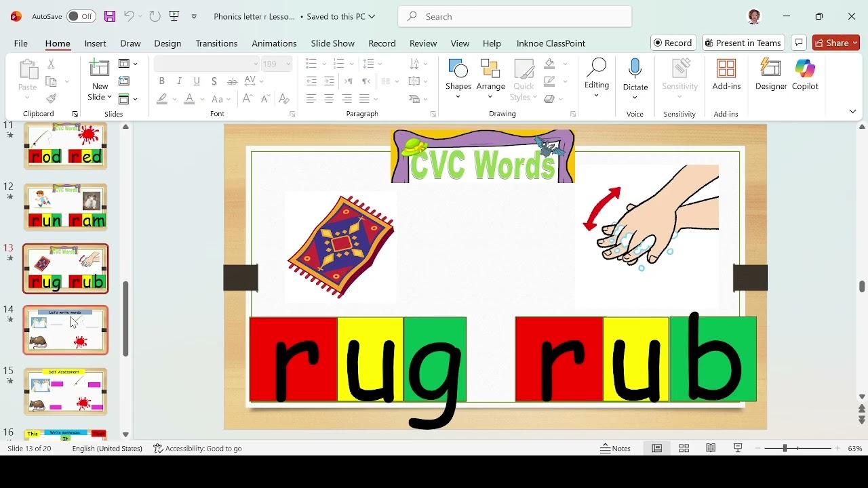The image size is (868, 488).
Task: Switch to Normal view in status bar
Action: click(657, 449)
